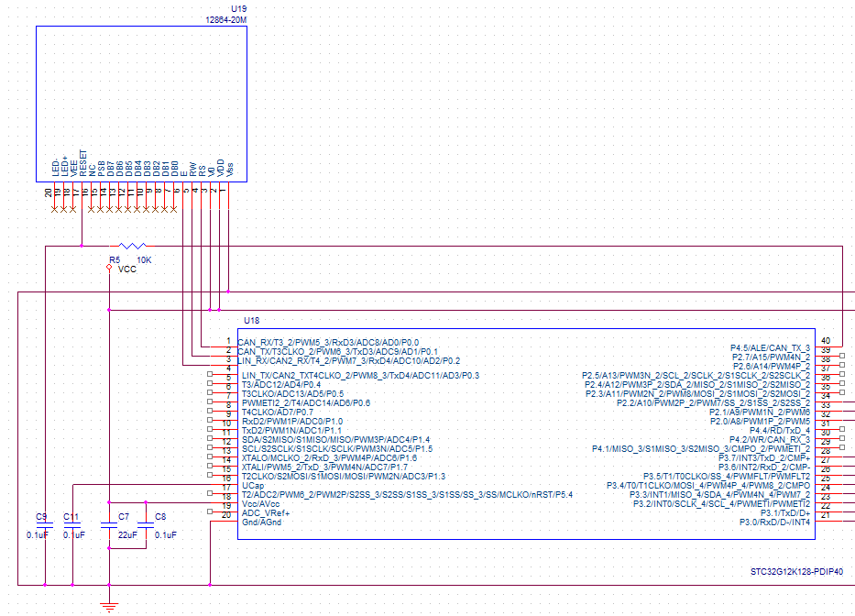Select the VCC power port circle
This screenshot has width=855, height=616.
click(x=109, y=267)
